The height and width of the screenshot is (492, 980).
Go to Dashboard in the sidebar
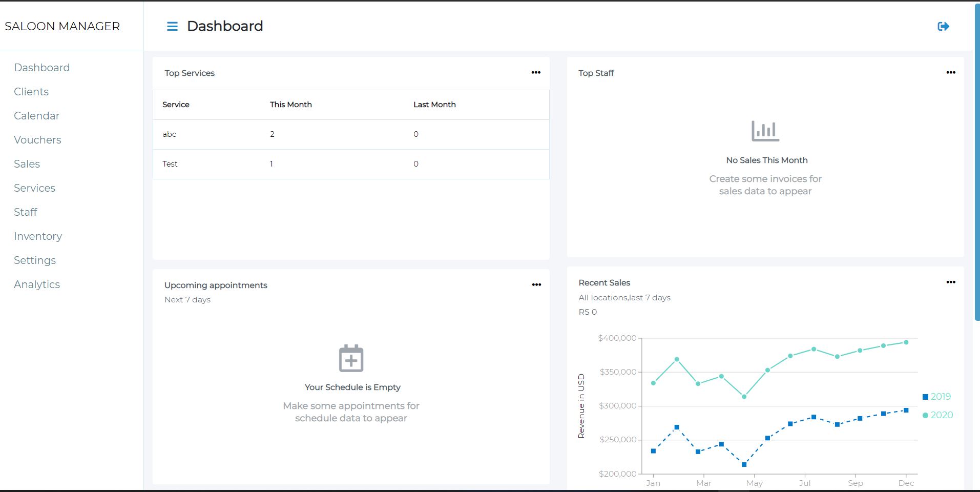[41, 68]
